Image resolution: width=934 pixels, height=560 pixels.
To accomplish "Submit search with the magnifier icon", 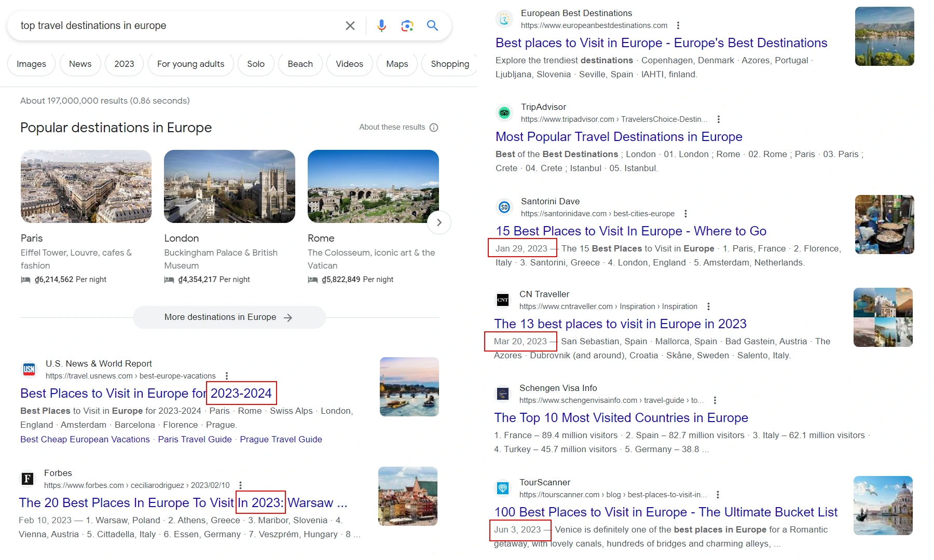I will tap(432, 25).
